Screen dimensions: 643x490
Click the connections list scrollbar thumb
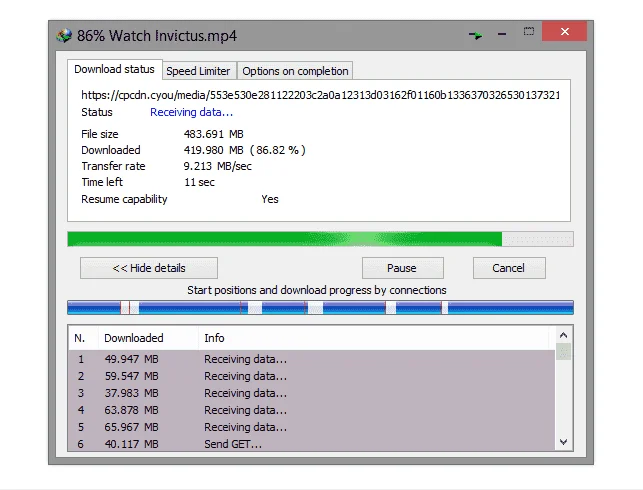(563, 352)
